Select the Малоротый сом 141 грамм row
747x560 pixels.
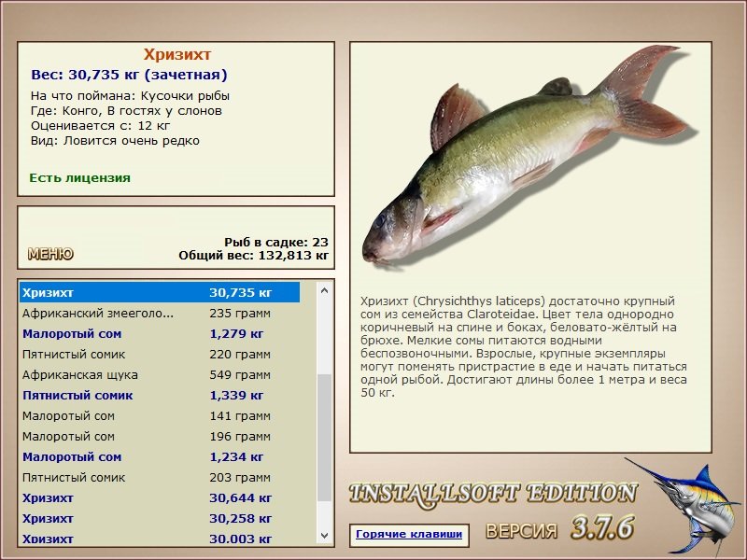click(x=160, y=415)
